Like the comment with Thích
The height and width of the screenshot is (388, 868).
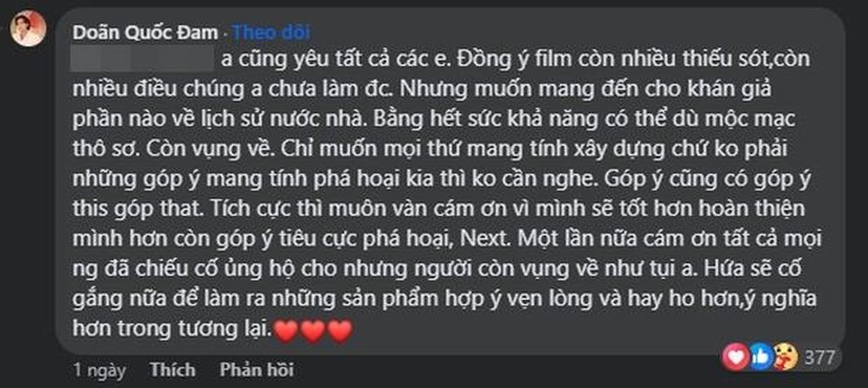[x=173, y=369]
